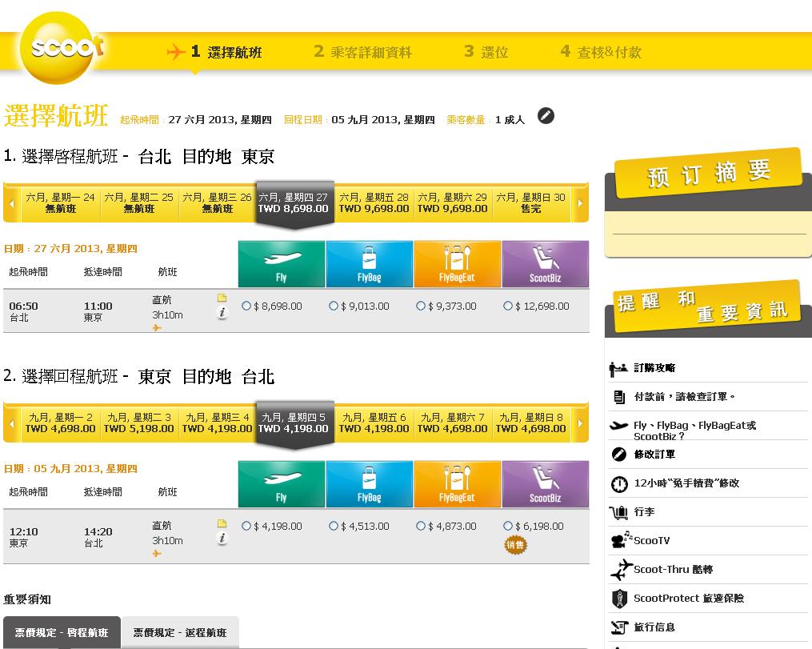Choose return September 7 Saturday TWD 4,698.00

coord(452,423)
